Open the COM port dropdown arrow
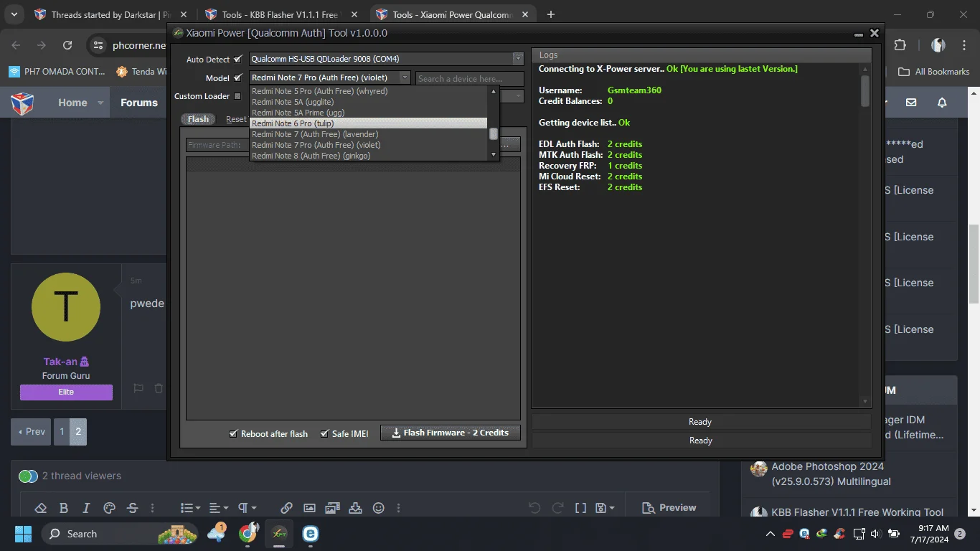The image size is (980, 551). (x=518, y=59)
